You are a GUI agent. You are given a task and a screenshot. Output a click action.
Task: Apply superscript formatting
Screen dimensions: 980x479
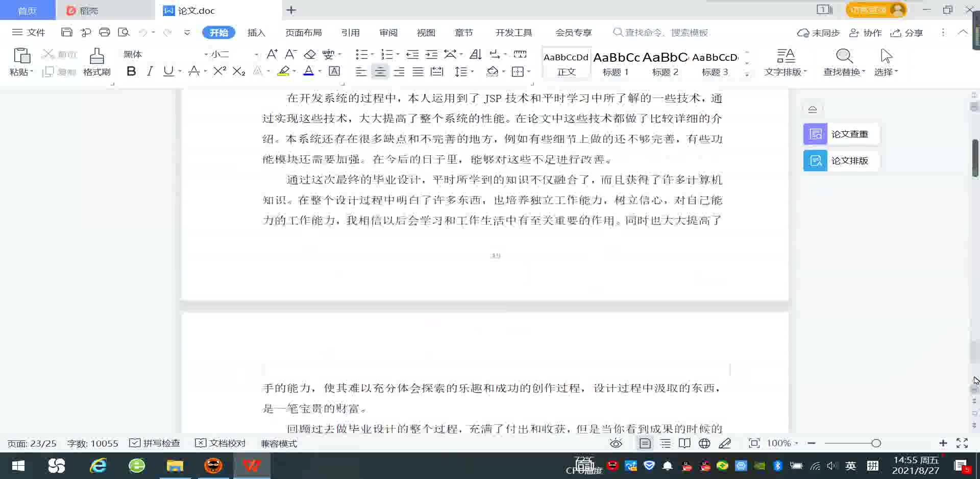219,71
